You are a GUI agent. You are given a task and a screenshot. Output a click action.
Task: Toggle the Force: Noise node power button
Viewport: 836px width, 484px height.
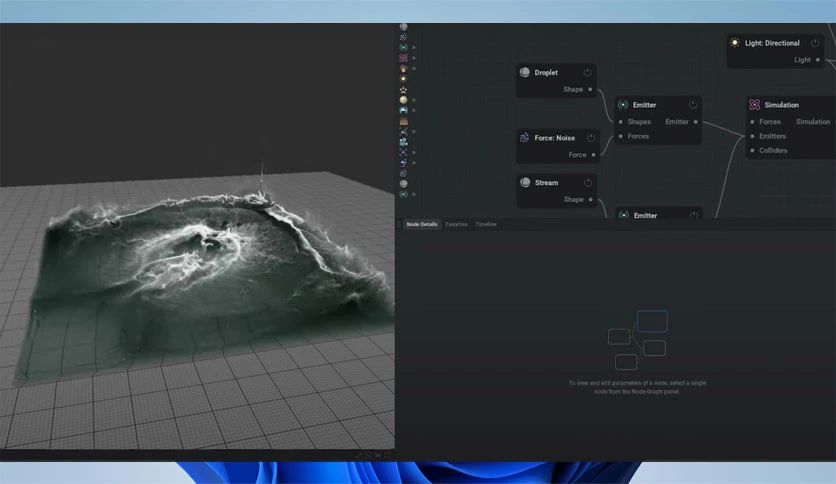(x=591, y=138)
